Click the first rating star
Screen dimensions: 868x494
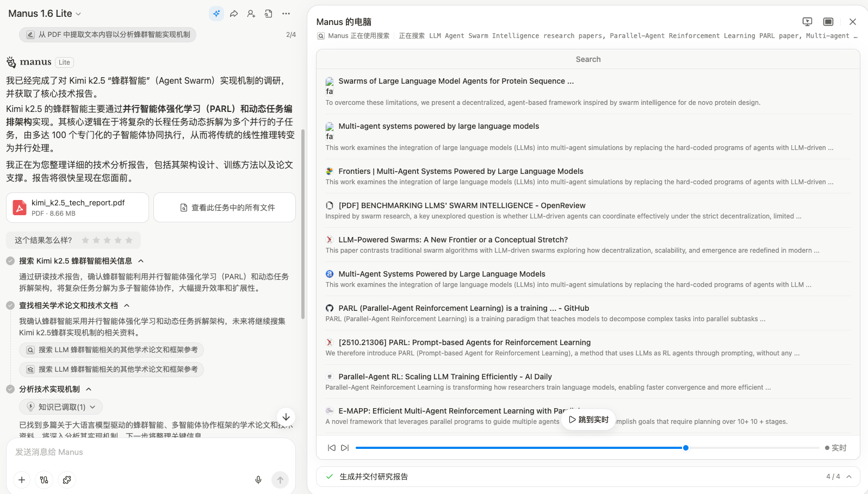click(85, 240)
